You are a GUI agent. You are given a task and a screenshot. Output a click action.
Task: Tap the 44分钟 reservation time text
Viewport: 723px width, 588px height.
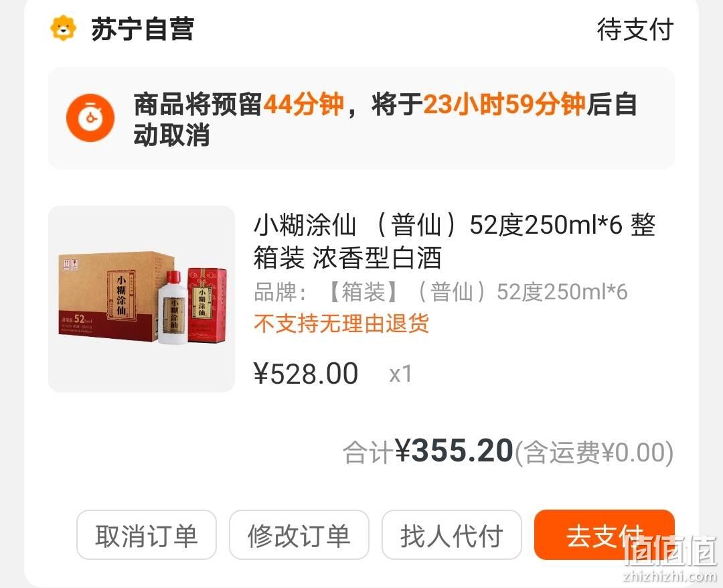click(303, 104)
